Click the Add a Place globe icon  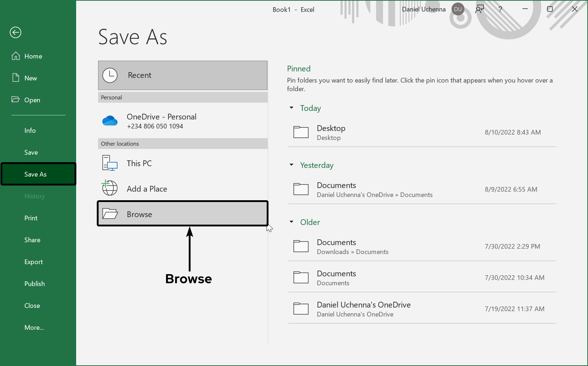[110, 188]
